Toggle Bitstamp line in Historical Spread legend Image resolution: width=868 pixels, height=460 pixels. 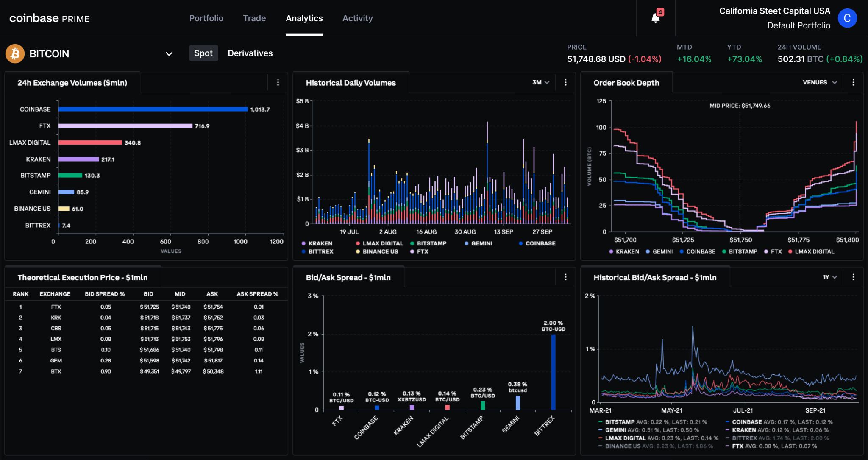[653, 422]
